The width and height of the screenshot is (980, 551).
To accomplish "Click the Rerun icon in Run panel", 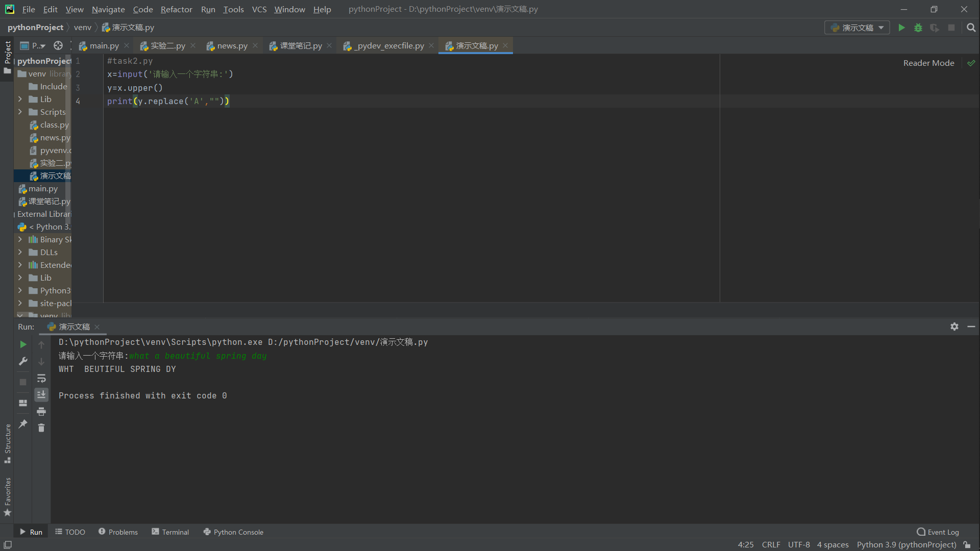I will point(23,345).
